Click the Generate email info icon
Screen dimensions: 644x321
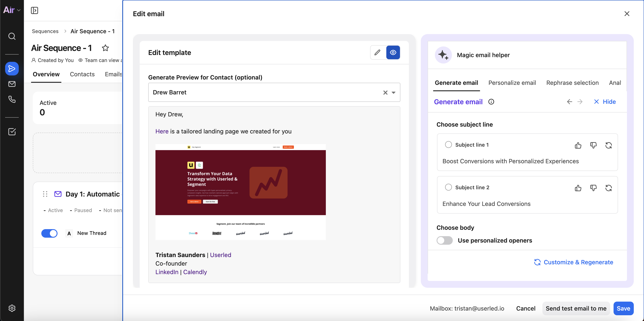tap(491, 102)
